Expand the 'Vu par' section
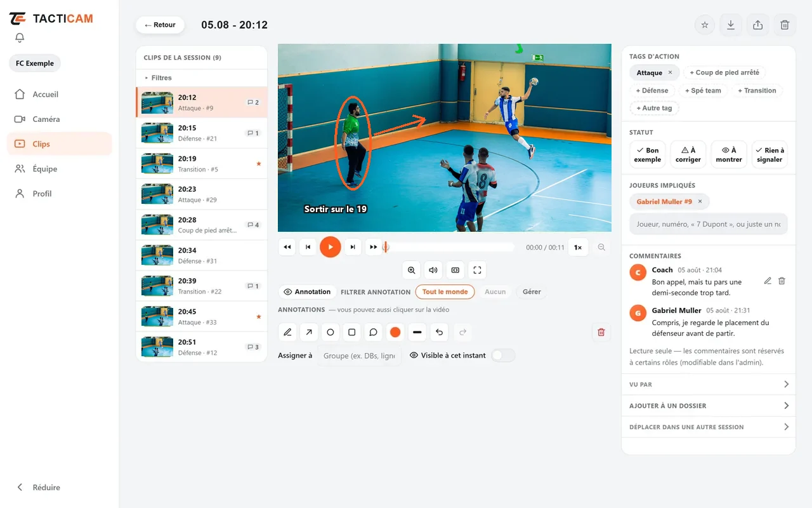 click(709, 384)
